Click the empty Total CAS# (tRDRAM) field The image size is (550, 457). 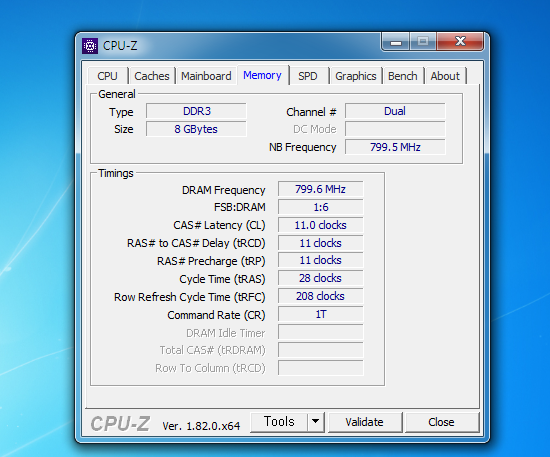coord(321,350)
